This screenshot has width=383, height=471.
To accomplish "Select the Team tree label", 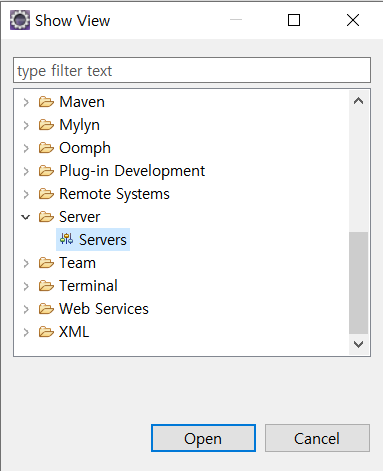I will tap(77, 263).
